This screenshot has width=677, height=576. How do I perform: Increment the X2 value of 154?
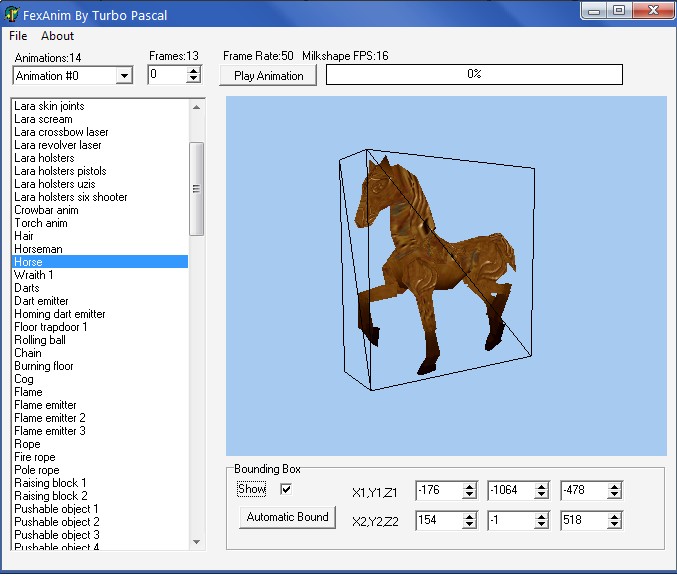(x=470, y=516)
